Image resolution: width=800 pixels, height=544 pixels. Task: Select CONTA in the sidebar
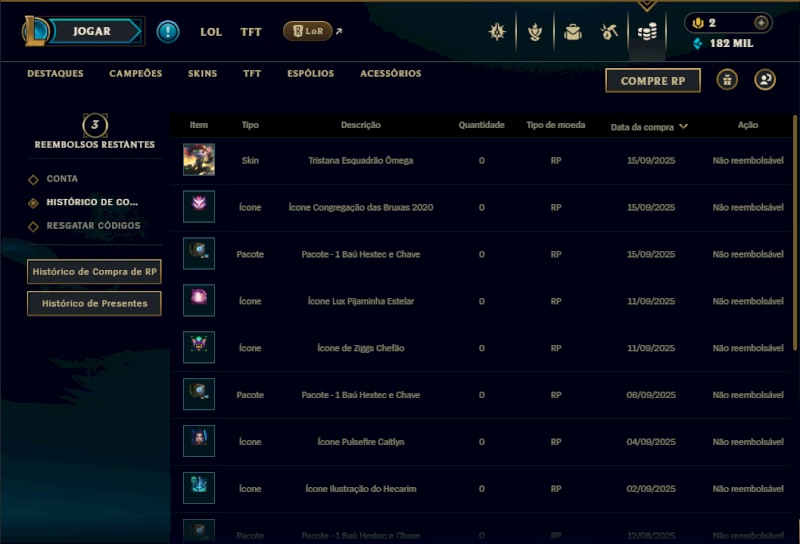point(62,179)
